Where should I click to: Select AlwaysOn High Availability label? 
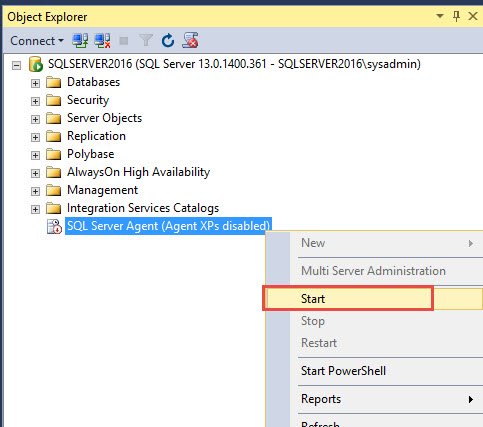click(138, 172)
